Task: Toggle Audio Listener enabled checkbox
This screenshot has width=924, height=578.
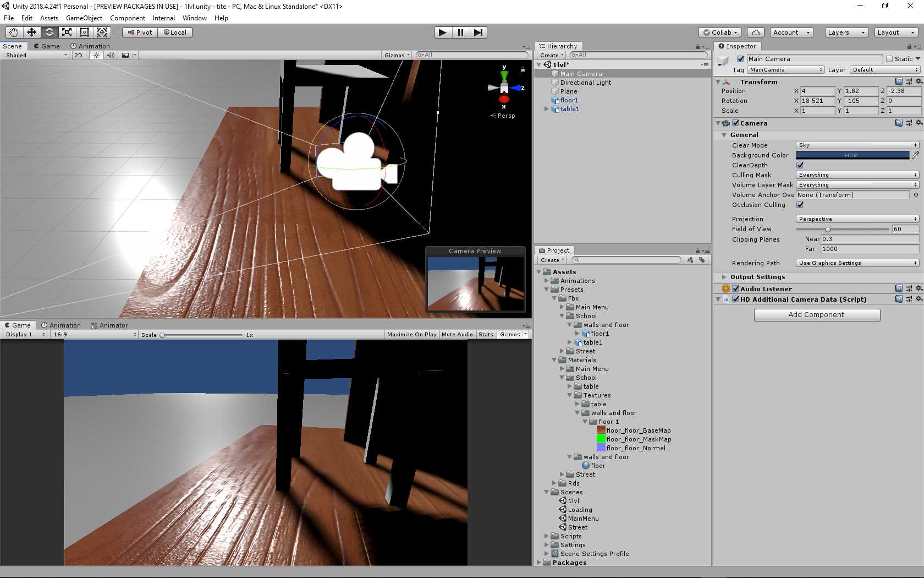Action: click(x=736, y=288)
